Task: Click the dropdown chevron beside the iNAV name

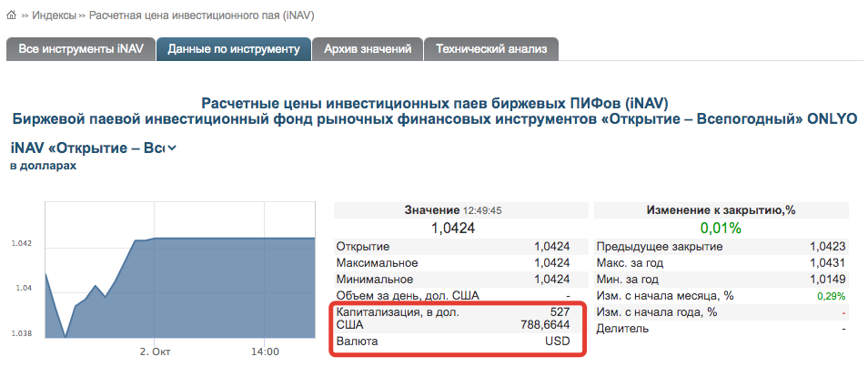Action: [x=171, y=148]
